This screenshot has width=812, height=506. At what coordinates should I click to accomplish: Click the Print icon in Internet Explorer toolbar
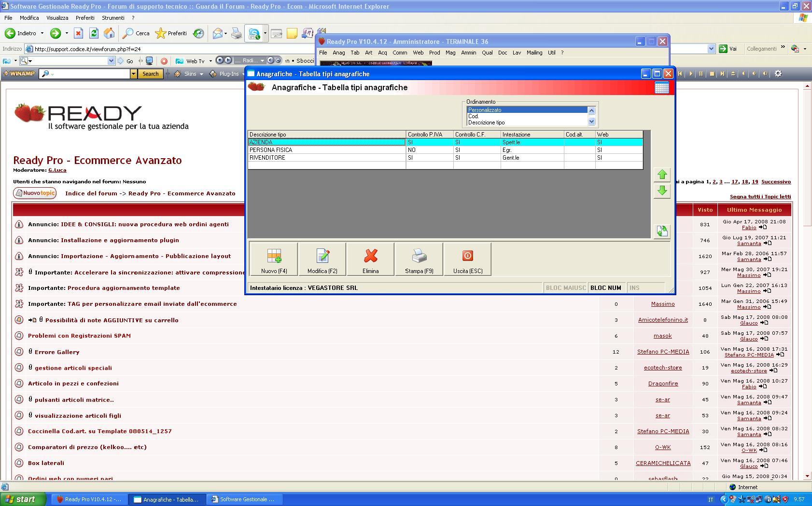tap(237, 33)
